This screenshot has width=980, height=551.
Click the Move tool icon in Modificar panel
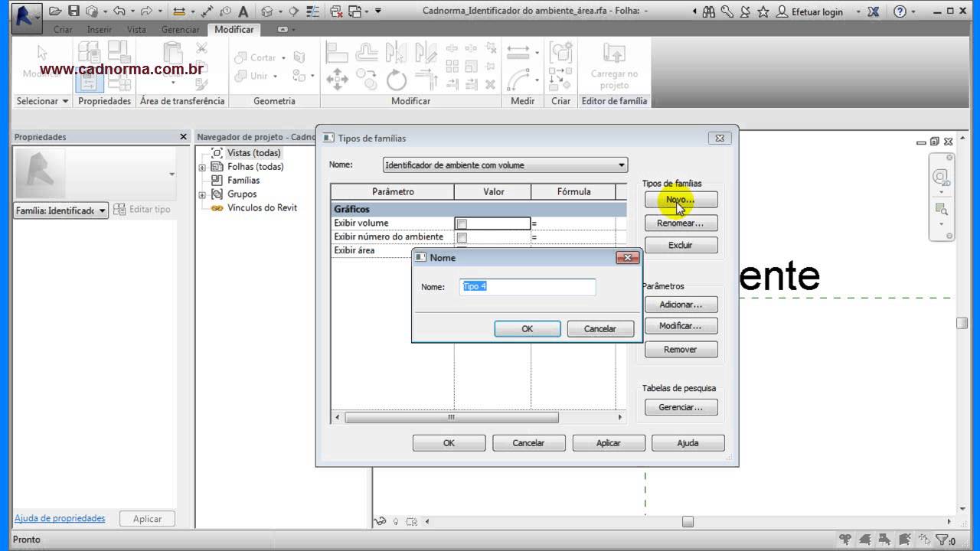click(337, 78)
